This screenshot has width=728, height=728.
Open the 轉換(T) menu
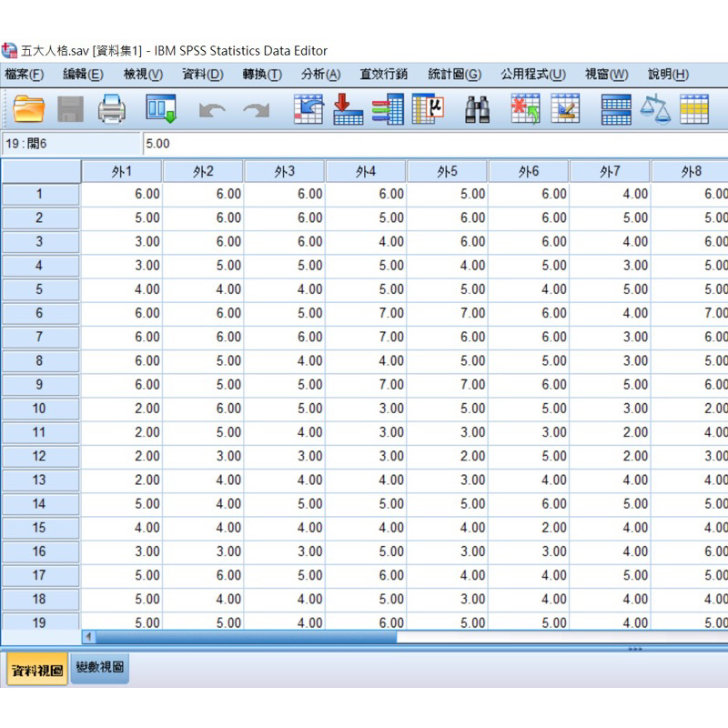click(262, 75)
